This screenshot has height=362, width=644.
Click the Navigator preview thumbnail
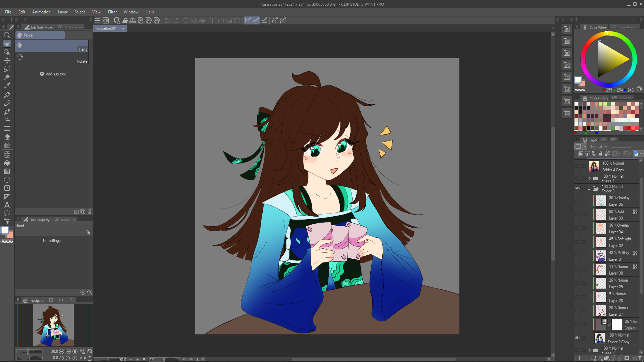pos(53,325)
